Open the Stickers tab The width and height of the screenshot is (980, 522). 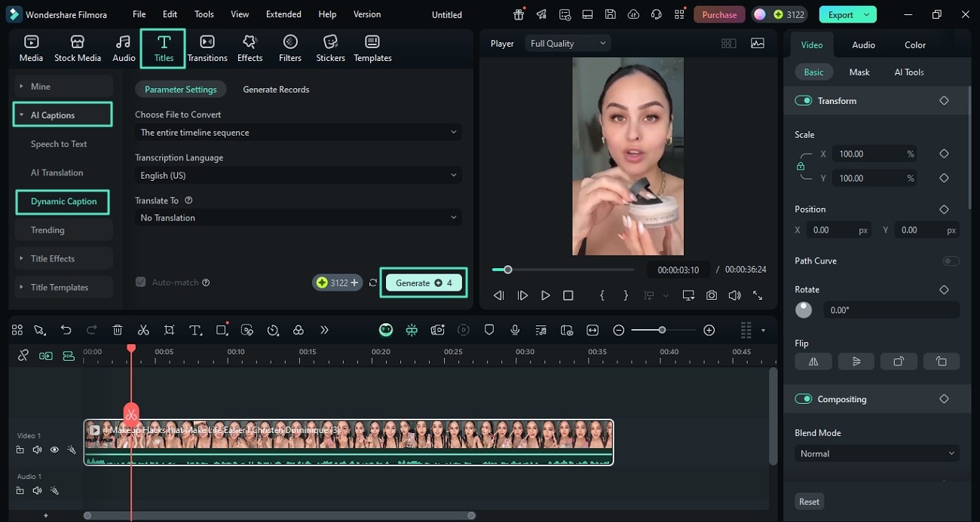pos(330,49)
